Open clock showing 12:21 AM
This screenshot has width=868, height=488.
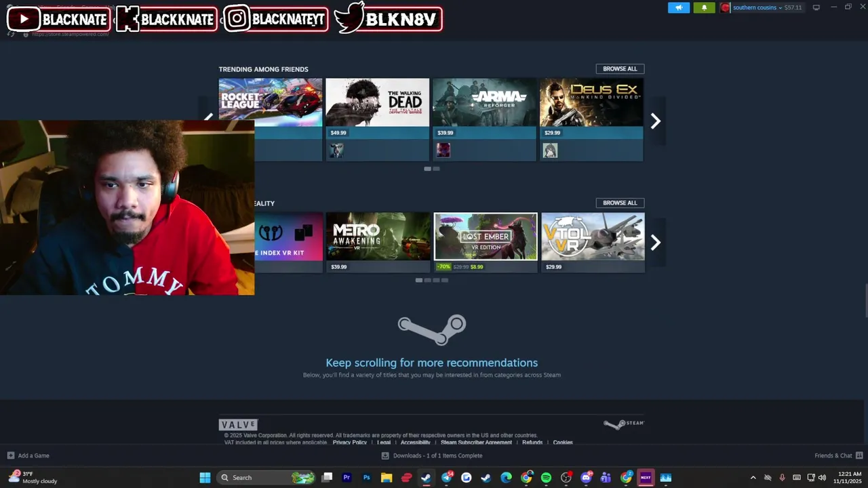850,478
